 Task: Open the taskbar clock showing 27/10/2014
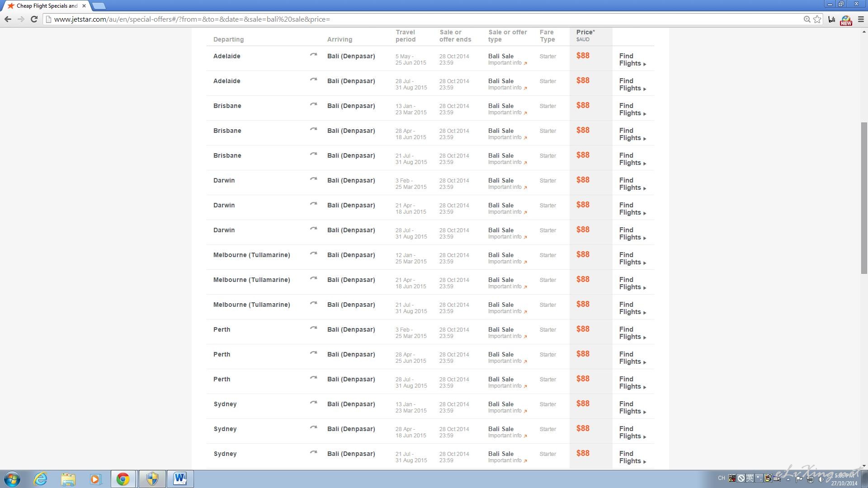tap(844, 479)
